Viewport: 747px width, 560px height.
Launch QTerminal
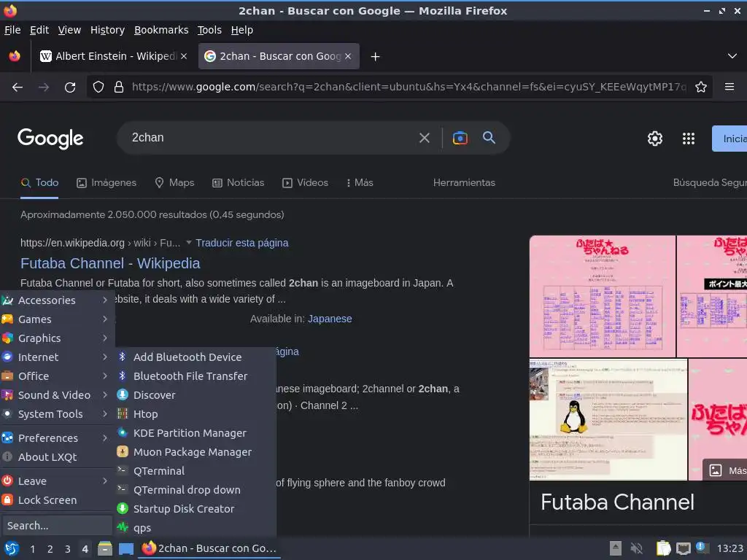196,471
